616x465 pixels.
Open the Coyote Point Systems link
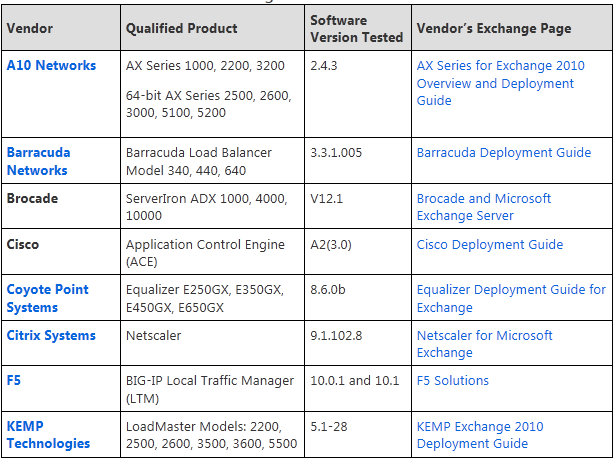(47, 298)
